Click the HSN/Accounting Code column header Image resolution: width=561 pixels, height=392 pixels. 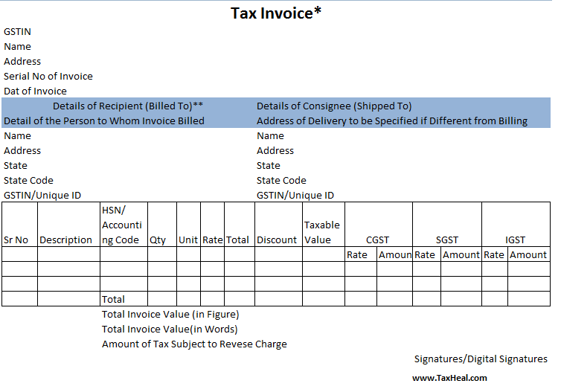tap(122, 225)
